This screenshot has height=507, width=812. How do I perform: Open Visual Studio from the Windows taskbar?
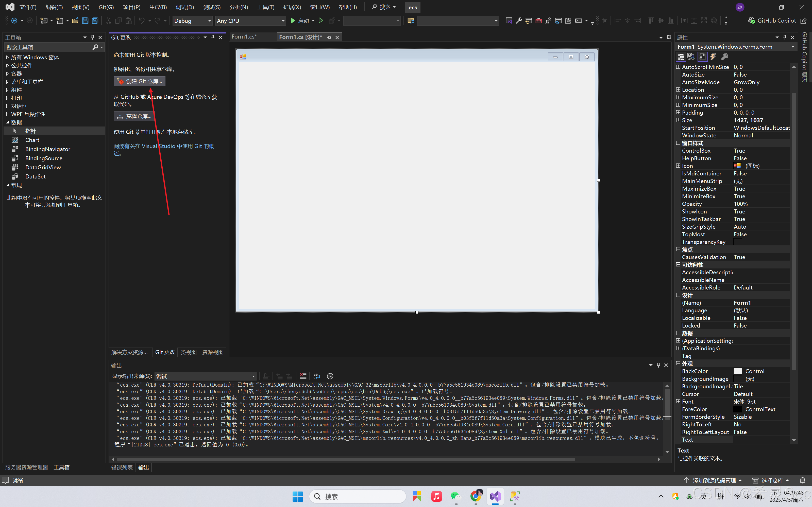[x=495, y=496]
